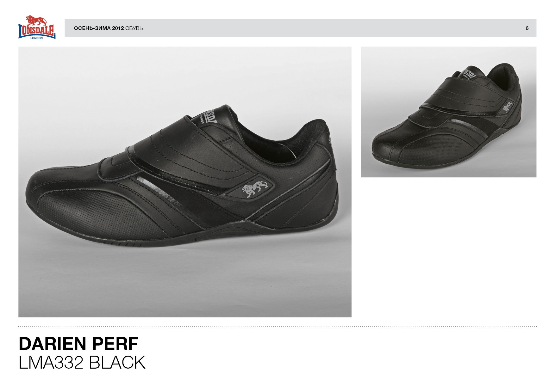
Task: Click the grey lion emblem on the large shoe strap
Action: click(x=255, y=188)
